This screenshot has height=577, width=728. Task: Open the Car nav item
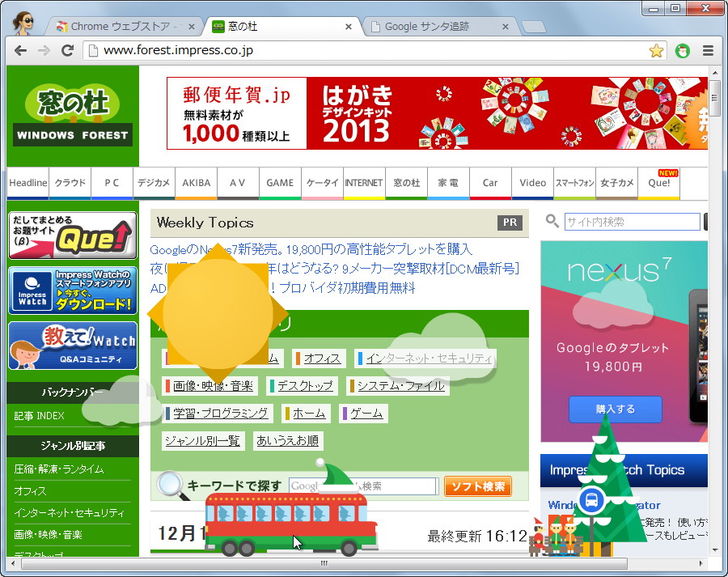click(490, 183)
